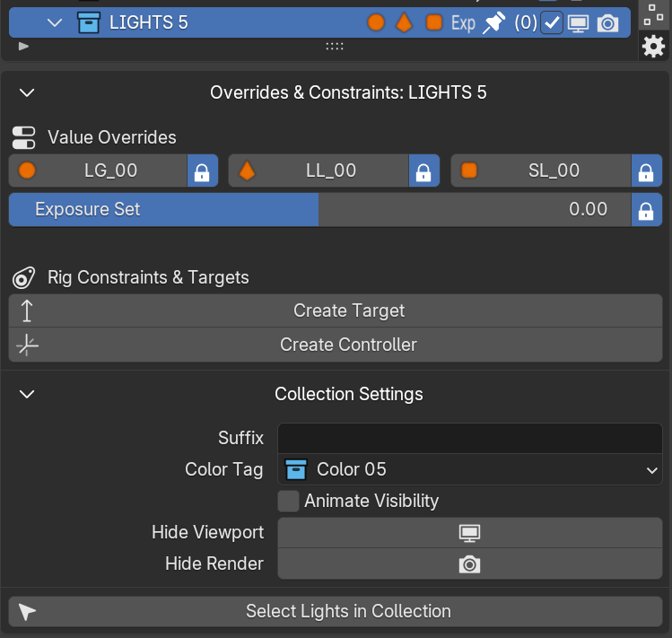Screen dimensions: 672x638
Task: Toggle the Hide Render button
Action: pyautogui.click(x=470, y=564)
